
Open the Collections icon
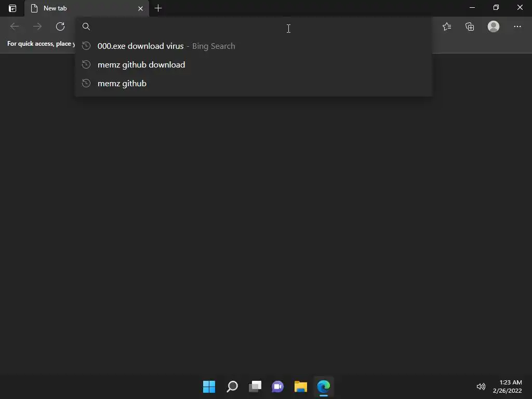pyautogui.click(x=470, y=26)
